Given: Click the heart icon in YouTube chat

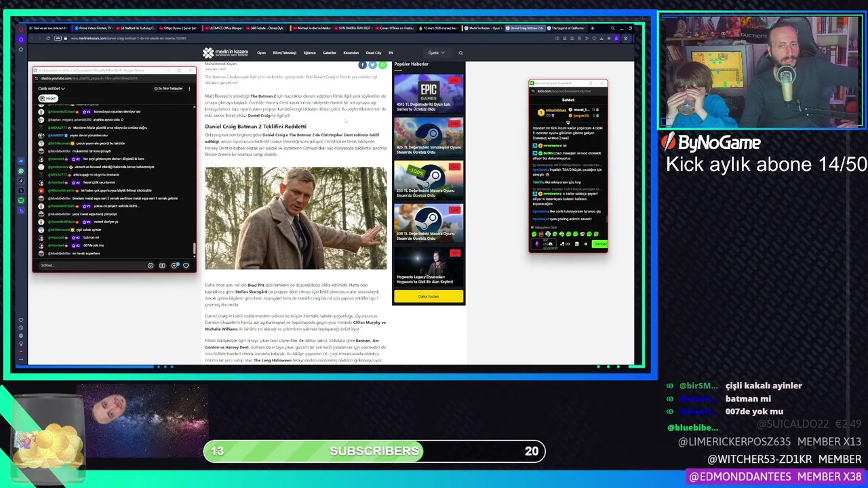Looking at the screenshot, I should click(x=186, y=265).
